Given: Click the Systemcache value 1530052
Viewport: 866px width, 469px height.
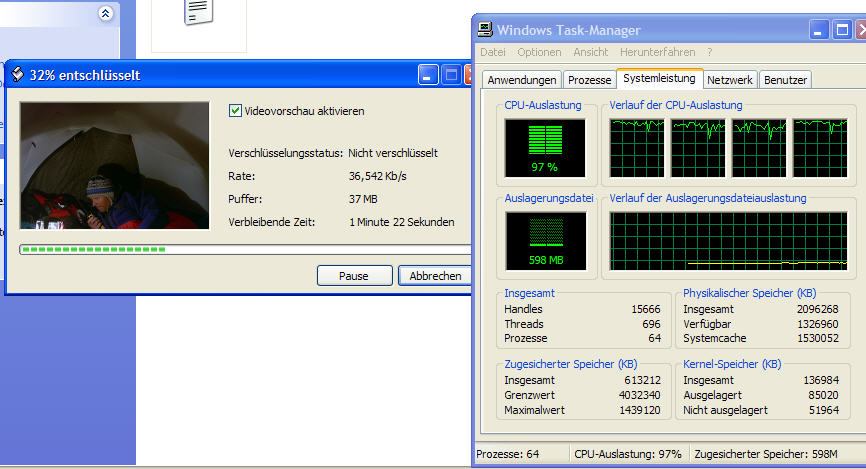Looking at the screenshot, I should pyautogui.click(x=817, y=338).
